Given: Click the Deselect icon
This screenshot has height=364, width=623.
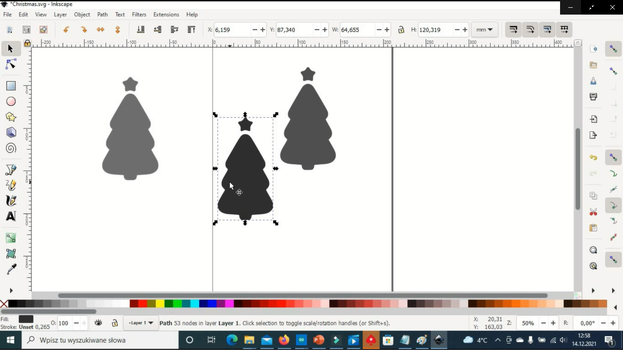Looking at the screenshot, I should 43,30.
